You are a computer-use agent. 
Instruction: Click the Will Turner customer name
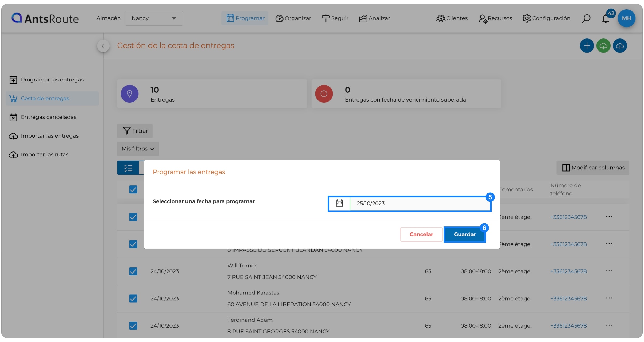(x=242, y=266)
